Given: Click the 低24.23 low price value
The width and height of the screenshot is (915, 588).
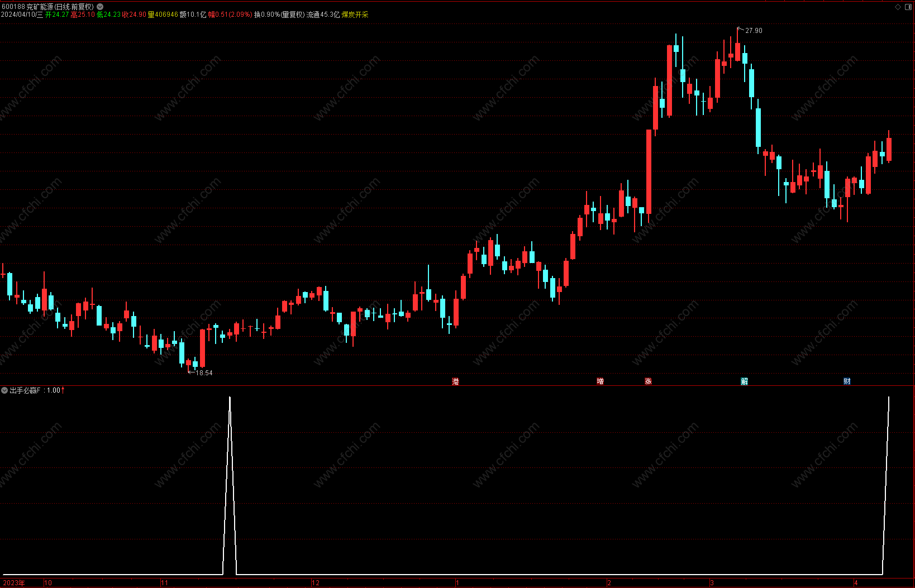Looking at the screenshot, I should (x=108, y=15).
